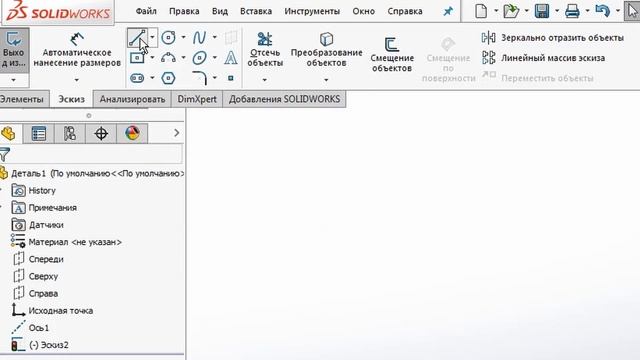Click the Save icon
640x360 pixels.
click(542, 11)
